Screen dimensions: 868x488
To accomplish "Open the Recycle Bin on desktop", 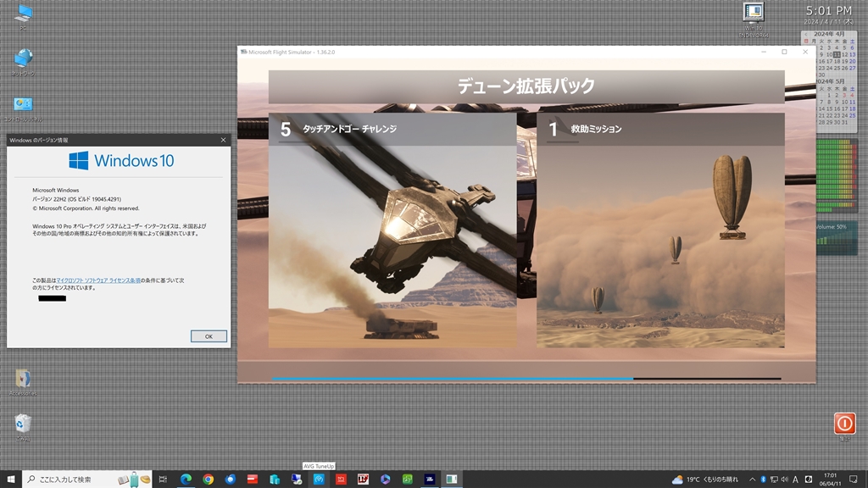I will tap(23, 423).
